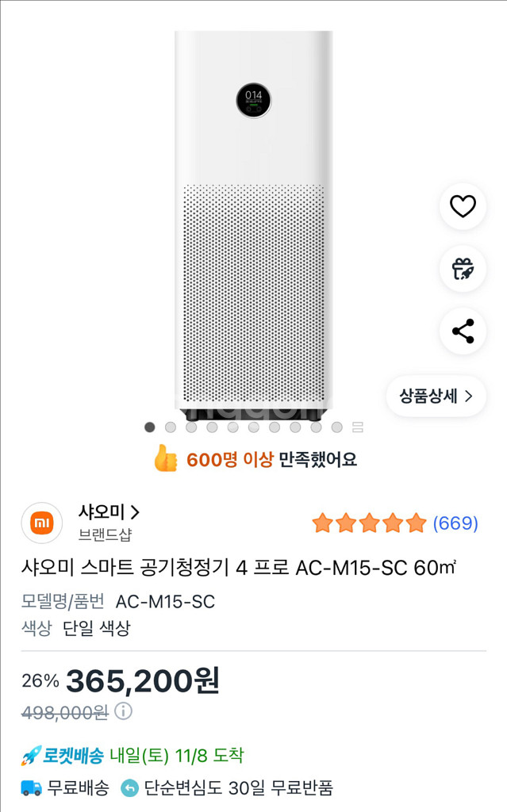Select the first carousel indicator dot
The image size is (507, 812).
(148, 428)
